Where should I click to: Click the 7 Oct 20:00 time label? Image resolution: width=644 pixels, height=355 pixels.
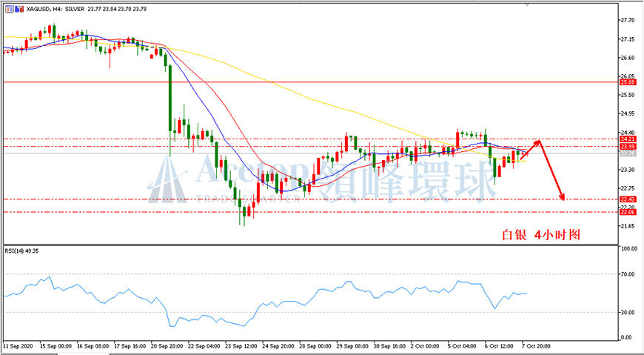537,346
